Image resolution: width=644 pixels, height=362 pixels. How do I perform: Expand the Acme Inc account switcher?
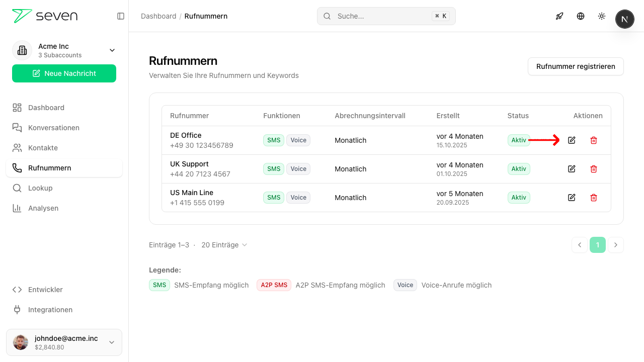point(112,50)
